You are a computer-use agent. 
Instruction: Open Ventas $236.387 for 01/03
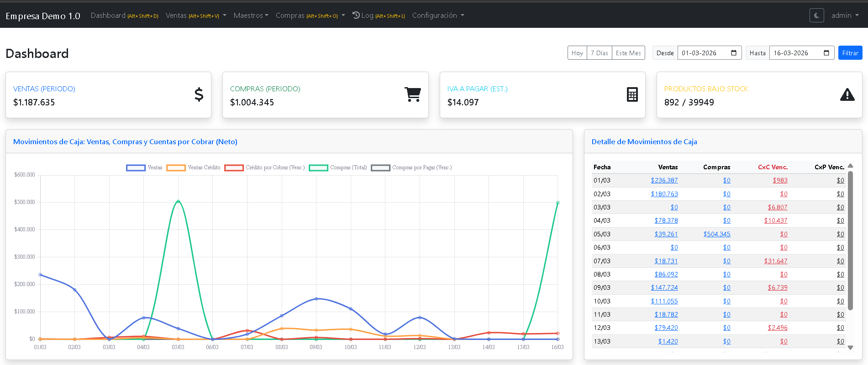click(664, 180)
